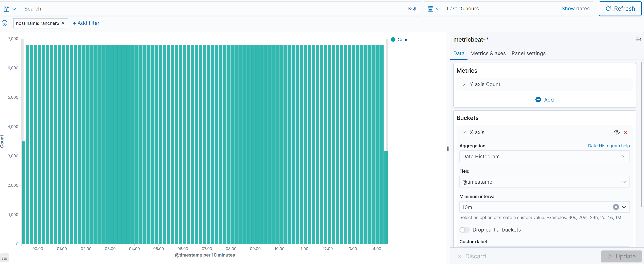Open the legend list icon at bottom left

4,258
